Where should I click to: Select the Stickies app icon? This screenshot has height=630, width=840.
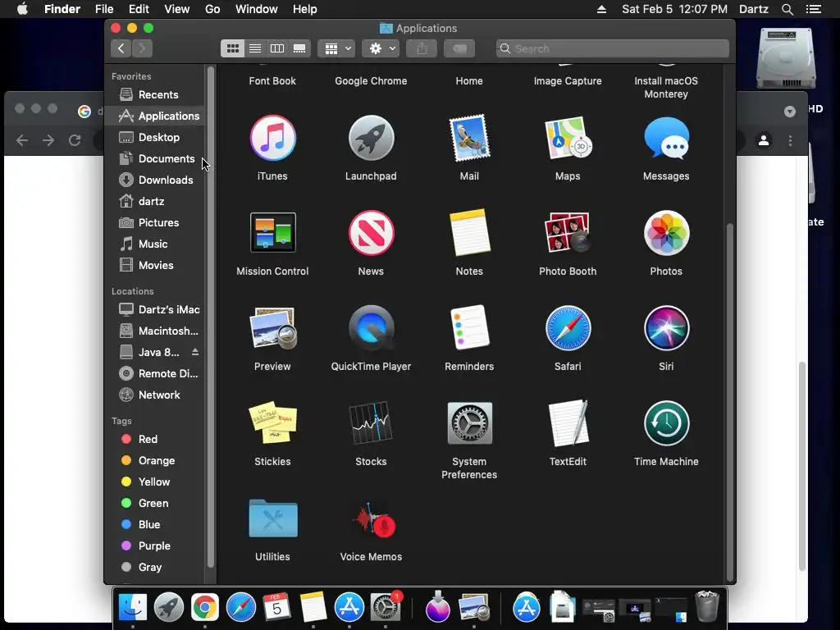tap(272, 423)
